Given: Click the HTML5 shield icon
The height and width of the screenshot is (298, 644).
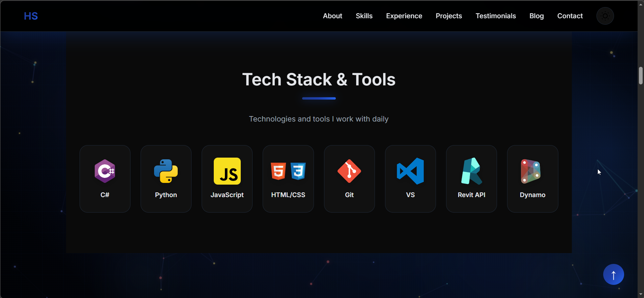Looking at the screenshot, I should click(x=279, y=171).
